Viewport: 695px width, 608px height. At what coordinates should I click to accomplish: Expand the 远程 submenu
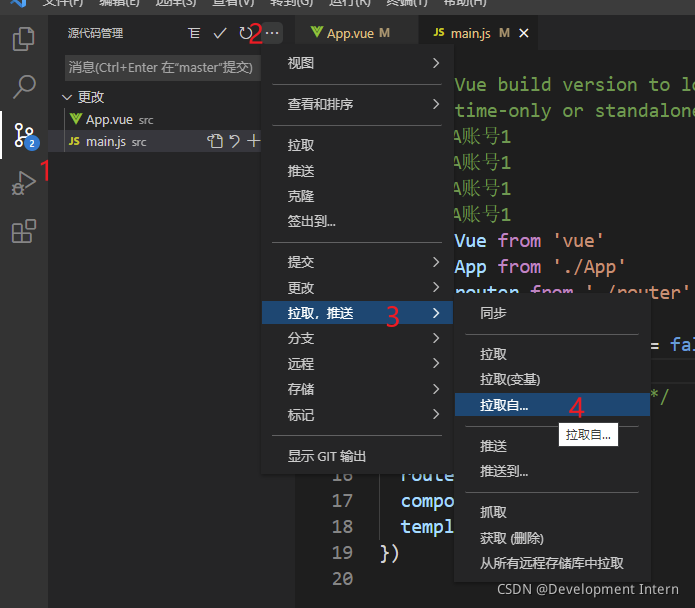(357, 364)
